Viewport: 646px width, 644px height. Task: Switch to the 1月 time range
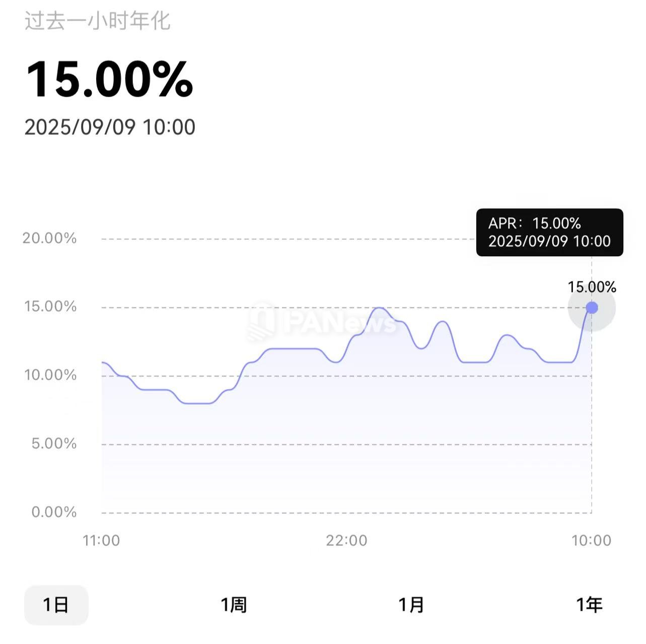[411, 605]
